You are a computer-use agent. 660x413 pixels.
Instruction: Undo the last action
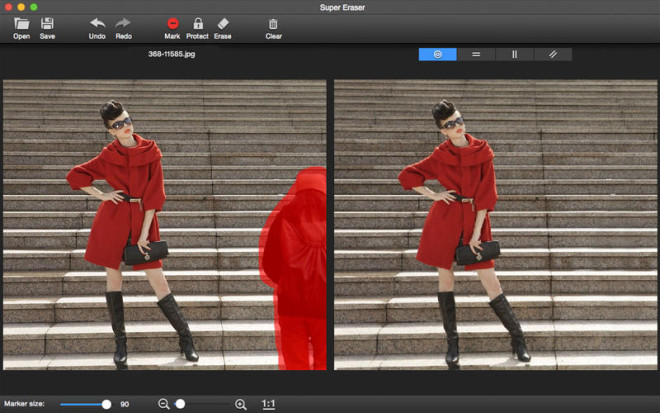97,24
